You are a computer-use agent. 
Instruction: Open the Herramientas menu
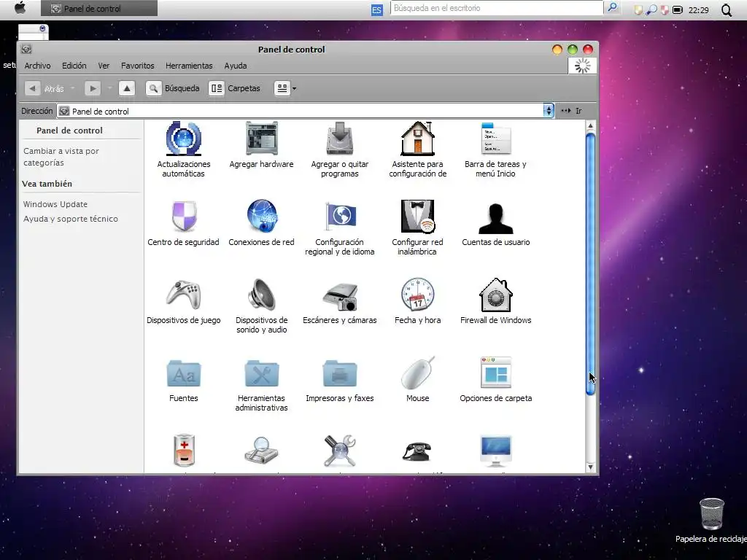(x=189, y=66)
